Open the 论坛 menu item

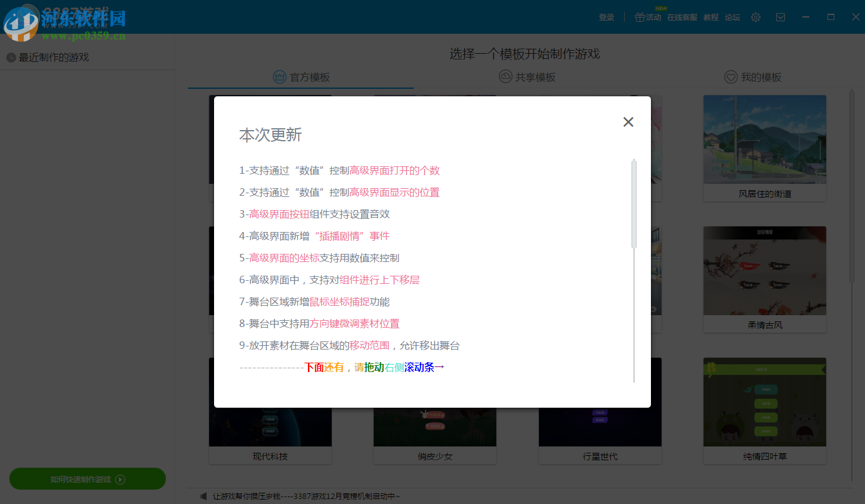pyautogui.click(x=732, y=17)
